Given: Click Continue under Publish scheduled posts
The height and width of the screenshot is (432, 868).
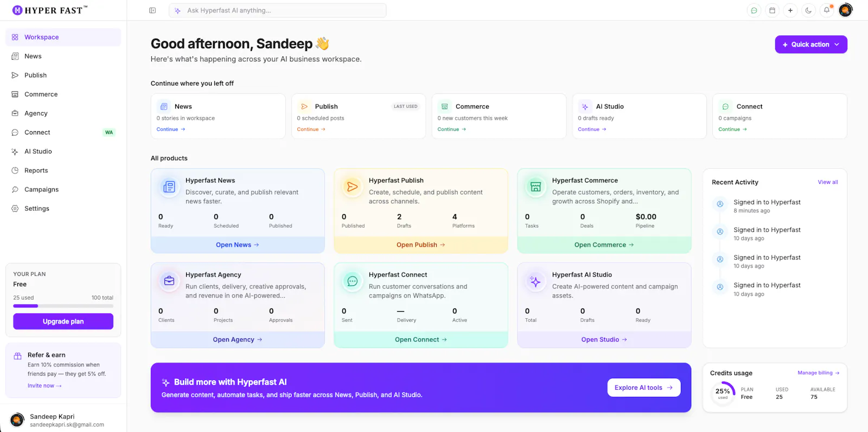Looking at the screenshot, I should coord(311,130).
